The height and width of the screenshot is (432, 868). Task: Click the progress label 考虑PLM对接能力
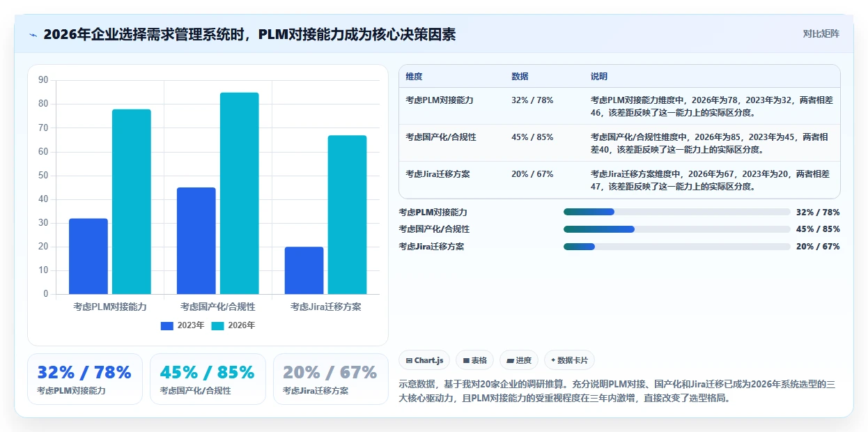(x=433, y=212)
